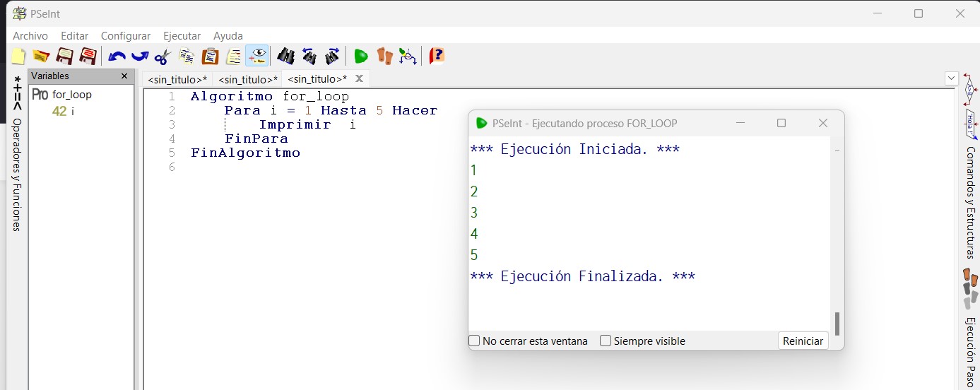Expand the Operadores y Funciones side panel
Image resolution: width=980 pixels, height=390 pixels.
pyautogui.click(x=17, y=175)
